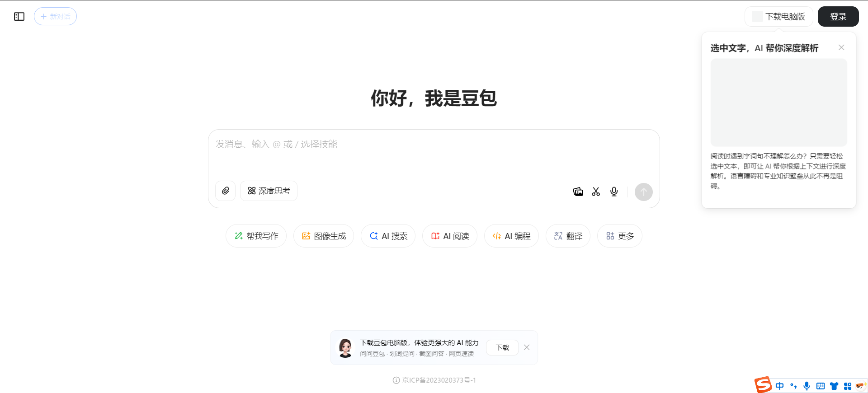868x393 pixels.
Task: Click the 你好，我是豆包 heading
Action: [434, 98]
